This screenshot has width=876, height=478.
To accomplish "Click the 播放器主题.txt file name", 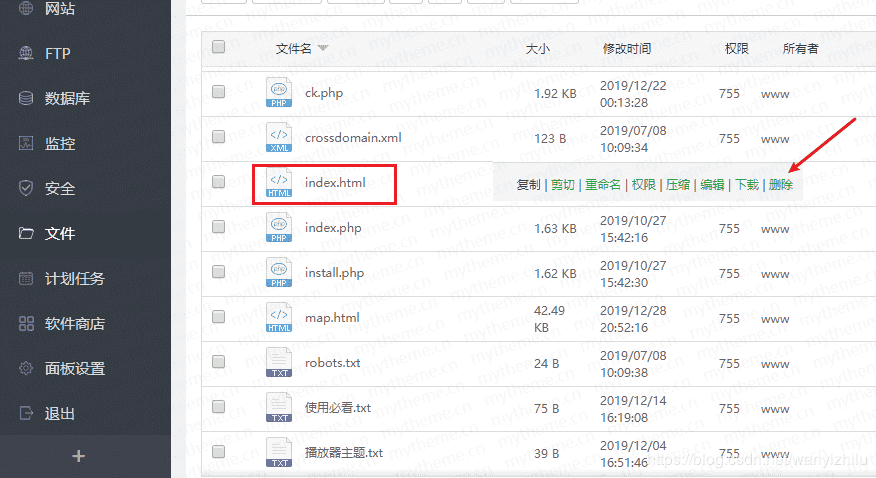I will click(344, 453).
